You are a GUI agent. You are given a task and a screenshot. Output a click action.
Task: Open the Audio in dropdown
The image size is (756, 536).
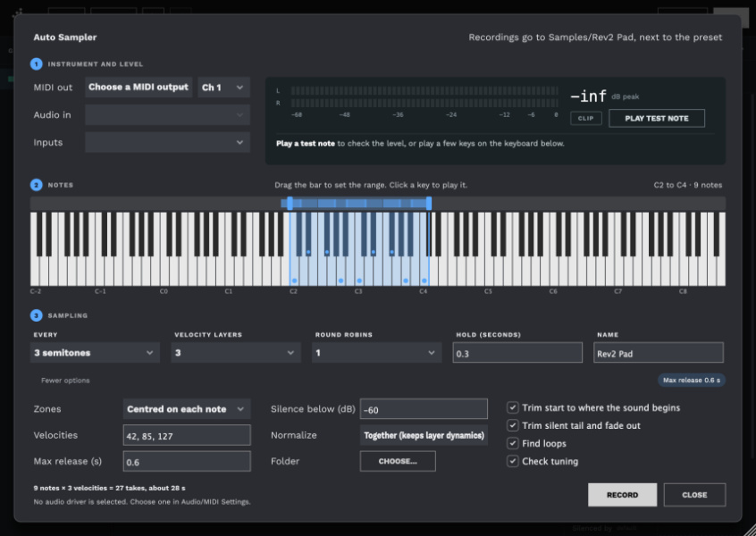click(x=167, y=114)
